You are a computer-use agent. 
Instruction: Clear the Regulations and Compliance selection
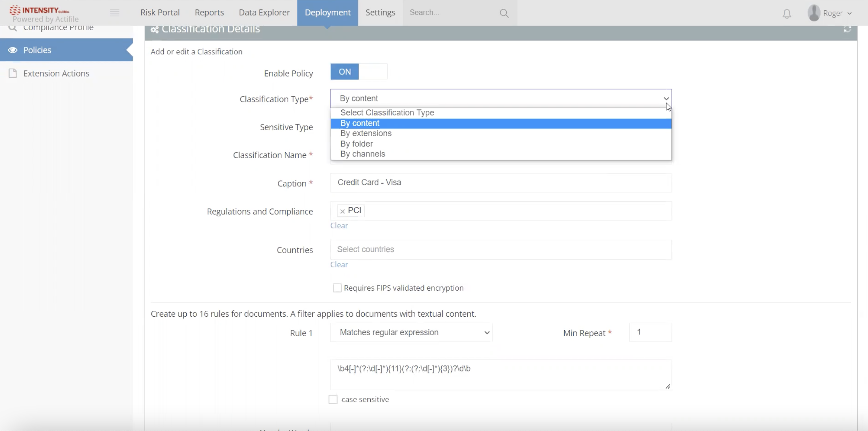pyautogui.click(x=339, y=226)
